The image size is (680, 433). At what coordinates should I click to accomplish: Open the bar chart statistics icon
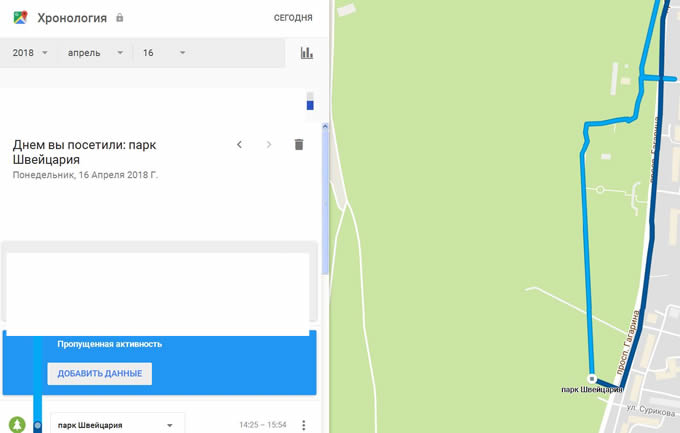click(x=307, y=53)
